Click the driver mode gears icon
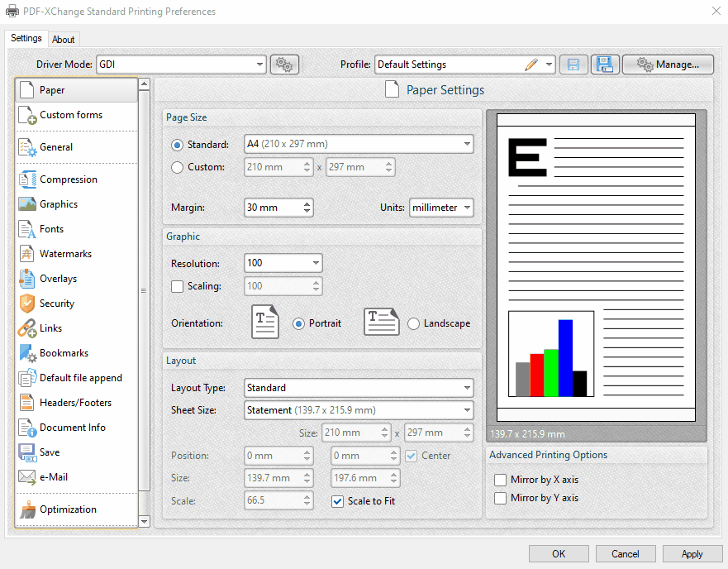Image resolution: width=728 pixels, height=569 pixels. point(284,64)
